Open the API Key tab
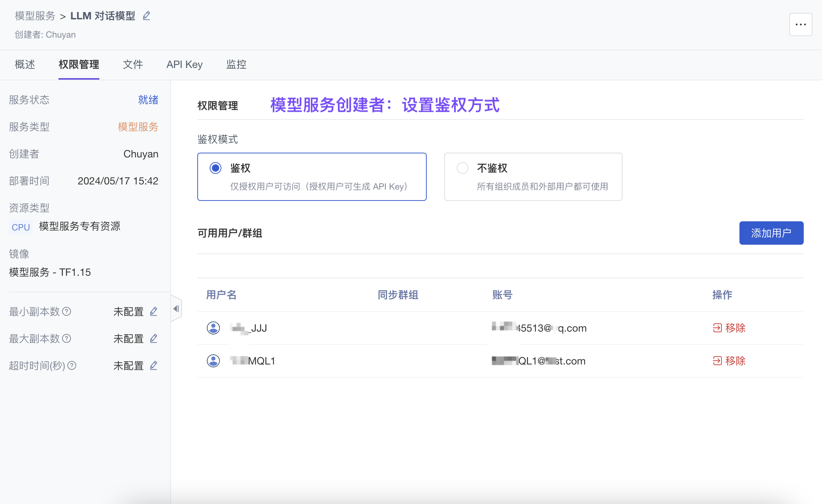 click(x=184, y=65)
